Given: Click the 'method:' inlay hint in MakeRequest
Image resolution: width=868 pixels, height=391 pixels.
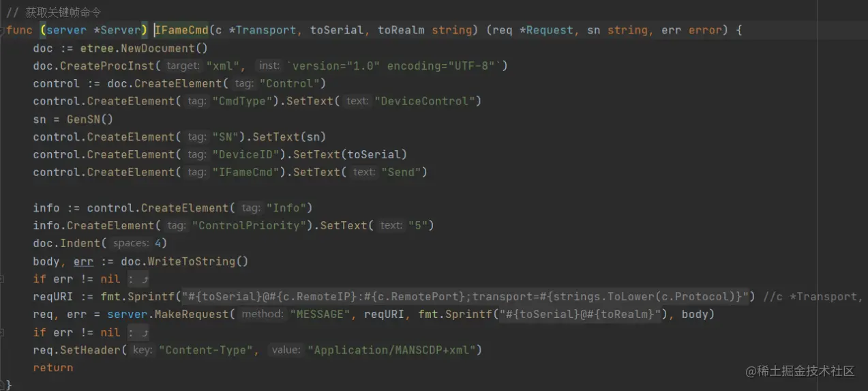Looking at the screenshot, I should coord(263,315).
